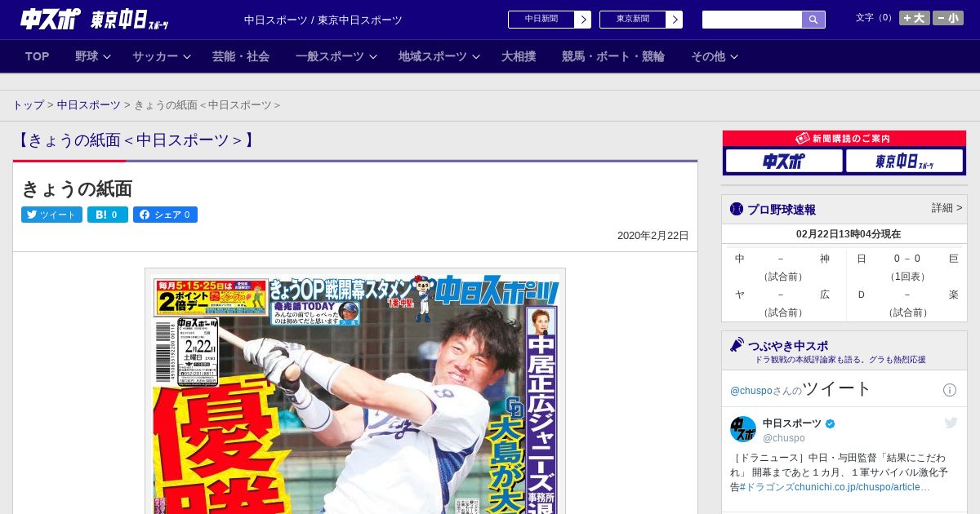Open the 中日新聞 link button
This screenshot has width=980, height=514.
549,20
